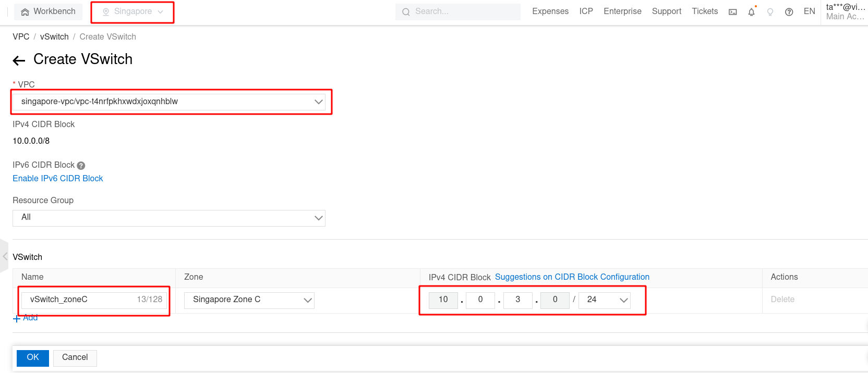Open the help question mark icon
Screen dimensions: 868x373
[789, 12]
